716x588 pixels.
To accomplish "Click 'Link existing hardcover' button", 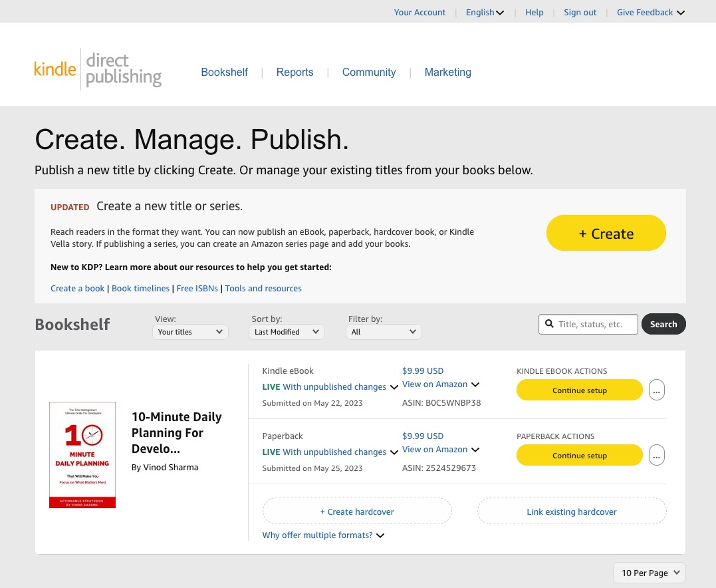I will point(572,512).
